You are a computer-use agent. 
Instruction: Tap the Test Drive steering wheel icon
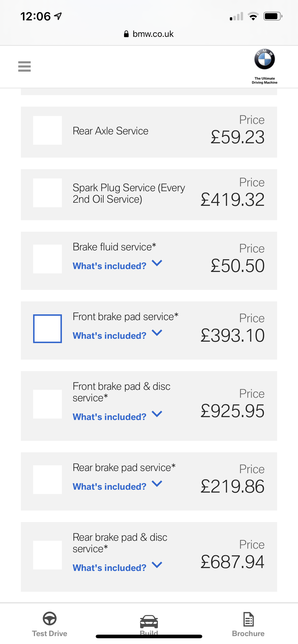(x=50, y=619)
